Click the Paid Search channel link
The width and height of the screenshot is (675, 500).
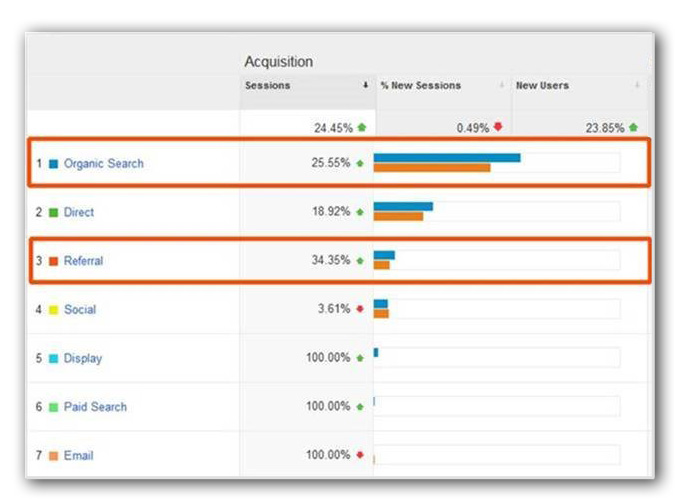[x=95, y=407]
